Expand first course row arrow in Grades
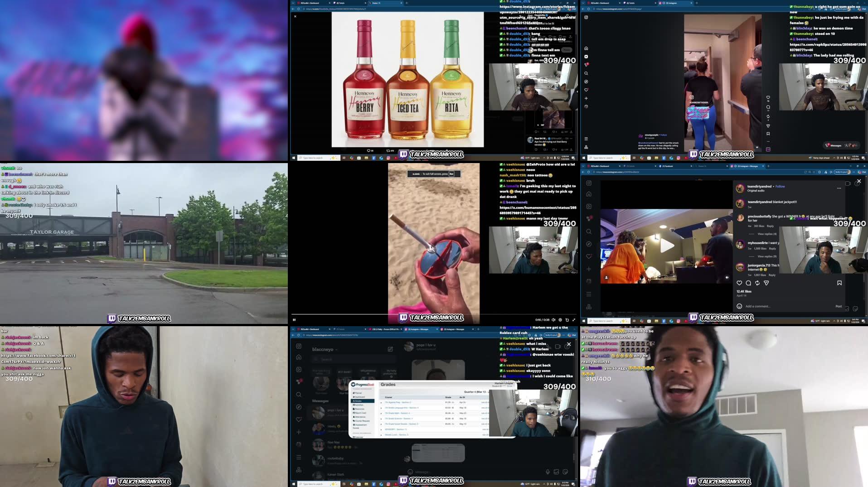Viewport: 868px width, 487px height. pos(381,402)
